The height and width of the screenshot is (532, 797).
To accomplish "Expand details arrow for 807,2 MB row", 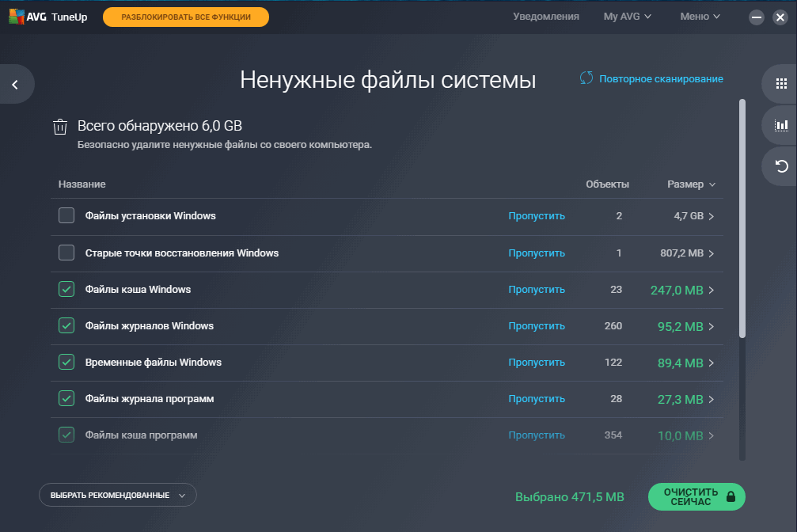I will [x=711, y=253].
